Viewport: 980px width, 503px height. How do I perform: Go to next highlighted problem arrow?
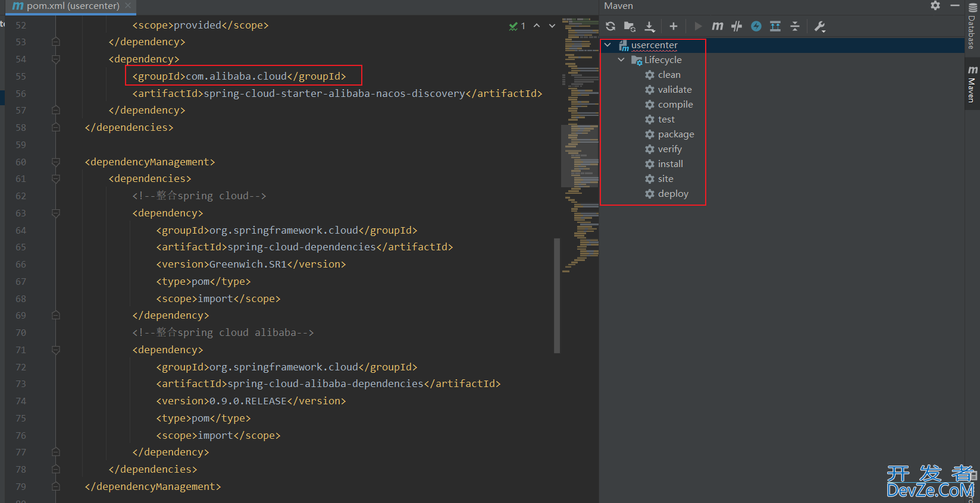pyautogui.click(x=552, y=26)
